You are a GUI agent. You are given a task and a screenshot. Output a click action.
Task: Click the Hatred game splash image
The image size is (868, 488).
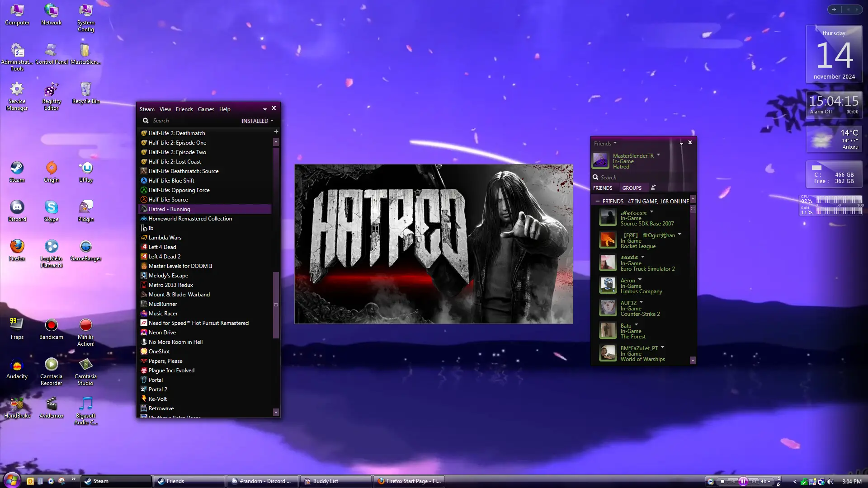click(434, 244)
